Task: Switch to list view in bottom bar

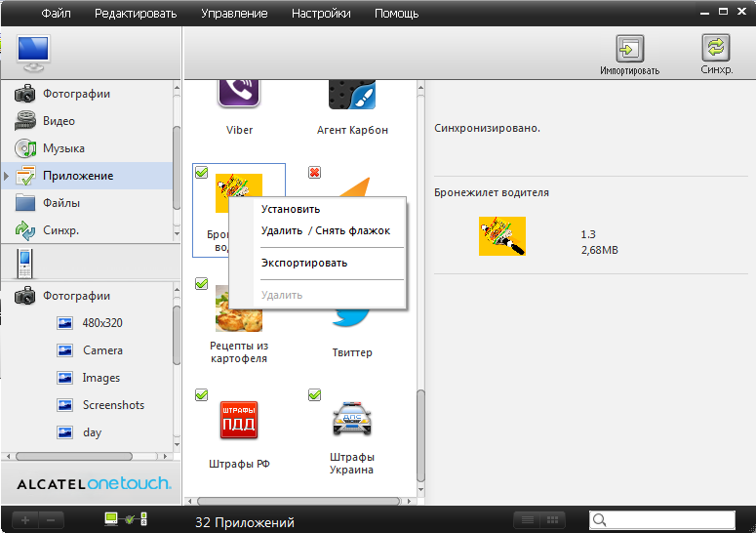Action: (527, 520)
